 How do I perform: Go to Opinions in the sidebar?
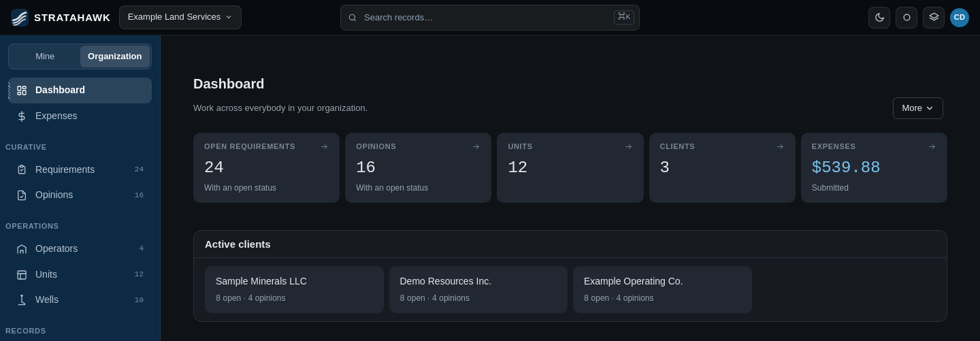pyautogui.click(x=80, y=195)
